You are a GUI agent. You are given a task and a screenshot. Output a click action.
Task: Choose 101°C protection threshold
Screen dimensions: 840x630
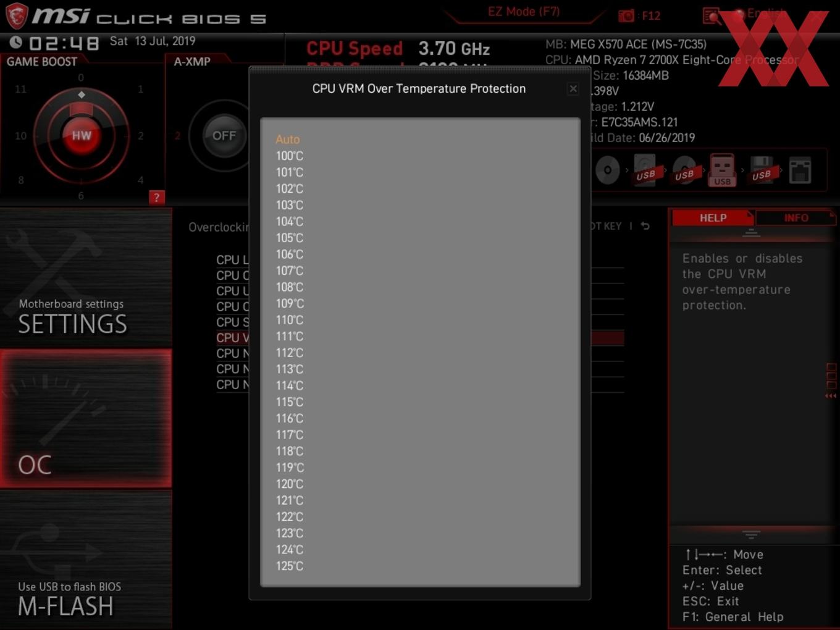click(290, 172)
